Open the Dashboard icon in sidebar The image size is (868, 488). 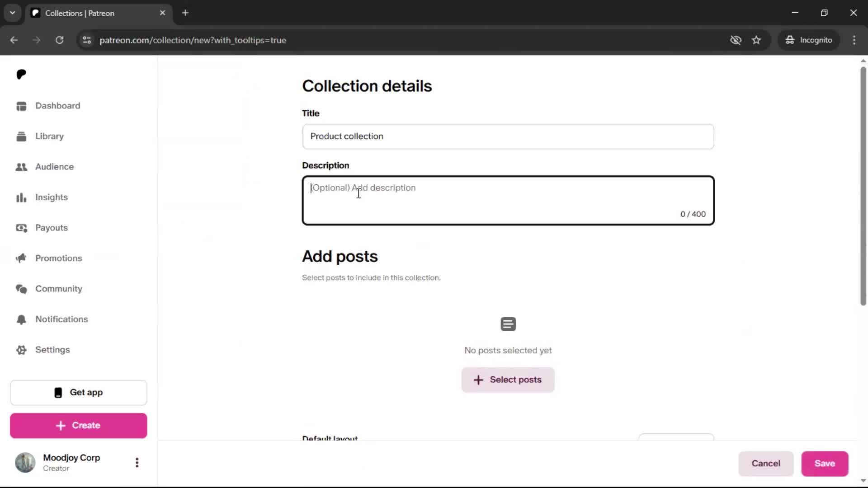(21, 106)
